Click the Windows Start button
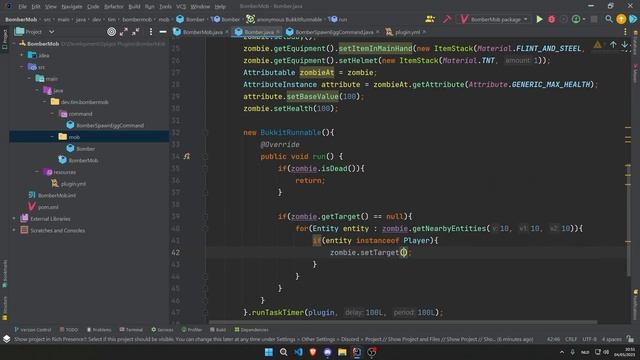The width and height of the screenshot is (640, 360). (269, 352)
